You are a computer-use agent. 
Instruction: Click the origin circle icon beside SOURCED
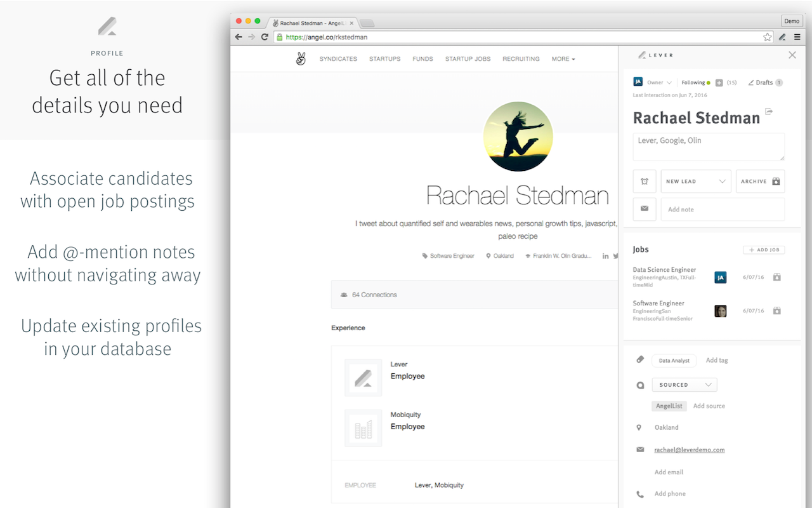point(640,385)
